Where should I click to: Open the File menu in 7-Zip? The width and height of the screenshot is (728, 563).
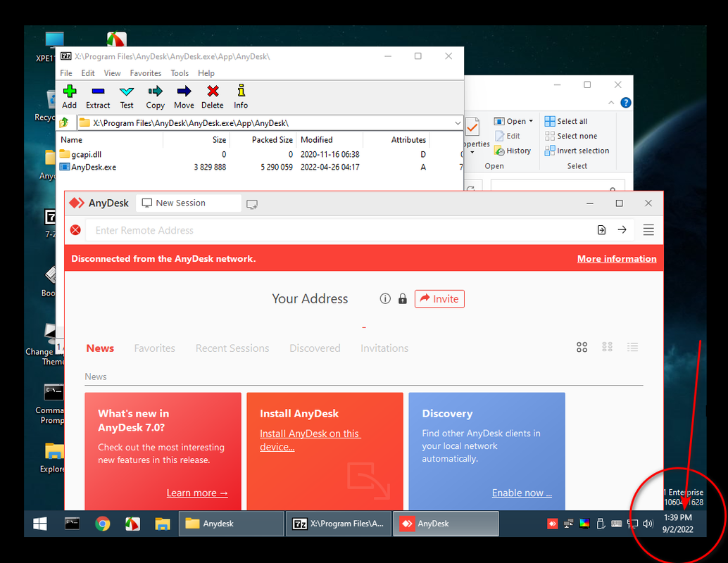coord(66,73)
